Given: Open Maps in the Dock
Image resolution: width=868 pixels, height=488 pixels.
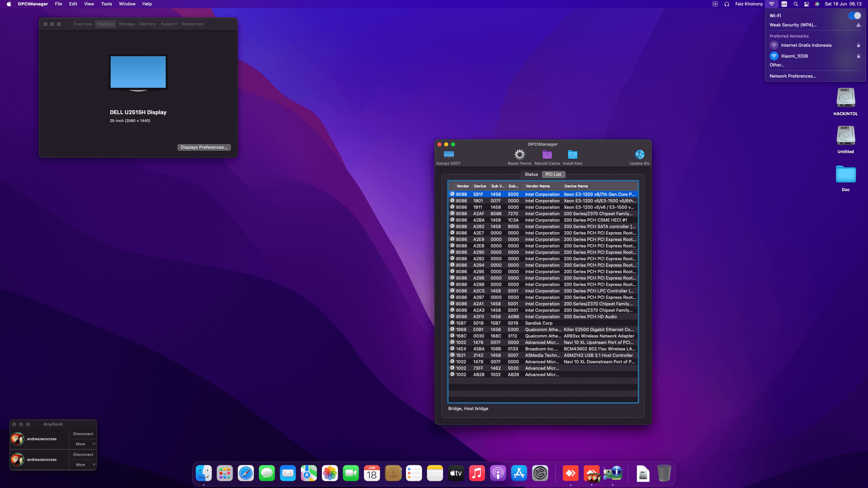Looking at the screenshot, I should tap(309, 473).
